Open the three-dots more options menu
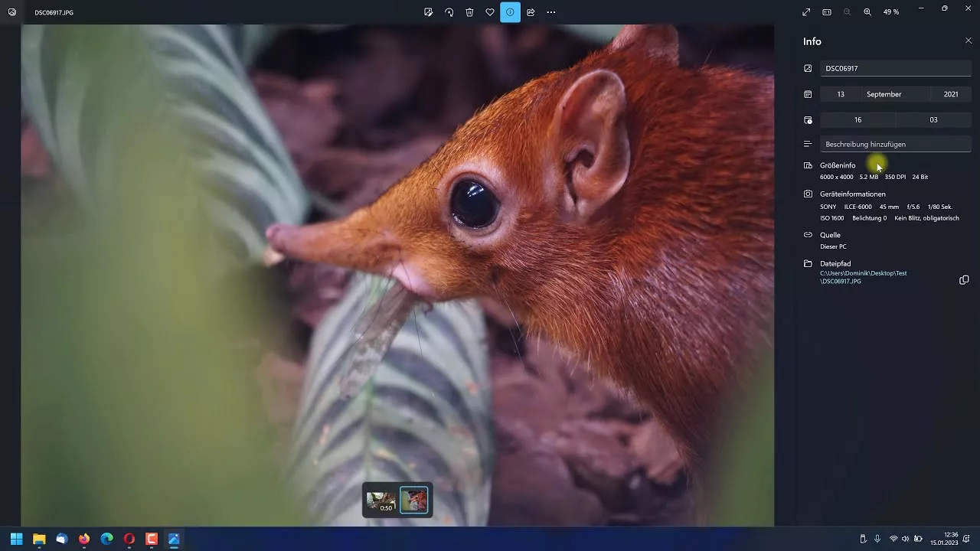 click(x=551, y=12)
